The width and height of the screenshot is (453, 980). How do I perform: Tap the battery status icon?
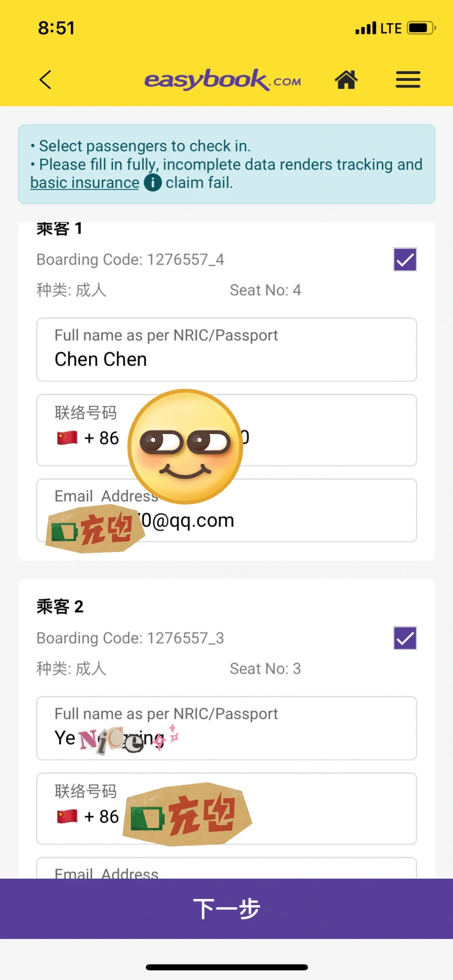pos(422,28)
